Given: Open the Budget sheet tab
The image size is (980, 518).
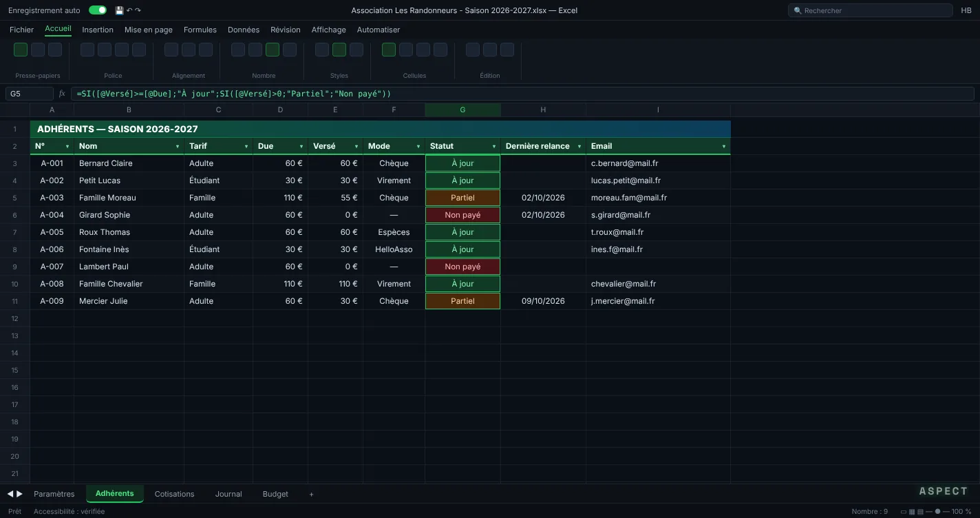Looking at the screenshot, I should pyautogui.click(x=275, y=494).
